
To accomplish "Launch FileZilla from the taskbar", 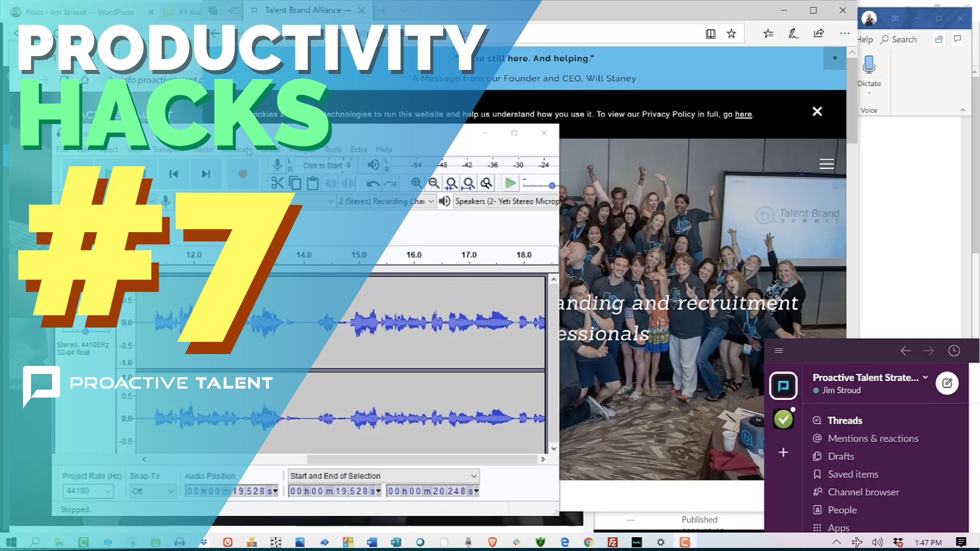I will pyautogui.click(x=611, y=542).
